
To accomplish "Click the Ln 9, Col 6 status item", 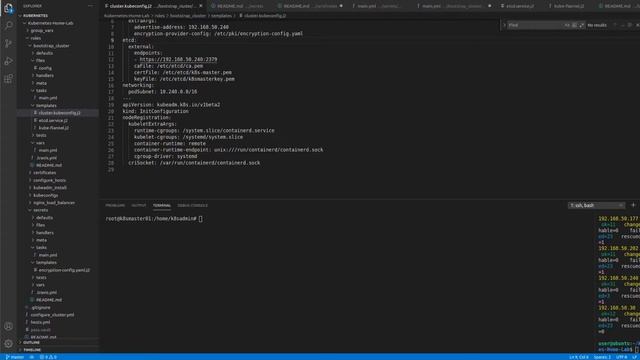I will click(579, 357).
